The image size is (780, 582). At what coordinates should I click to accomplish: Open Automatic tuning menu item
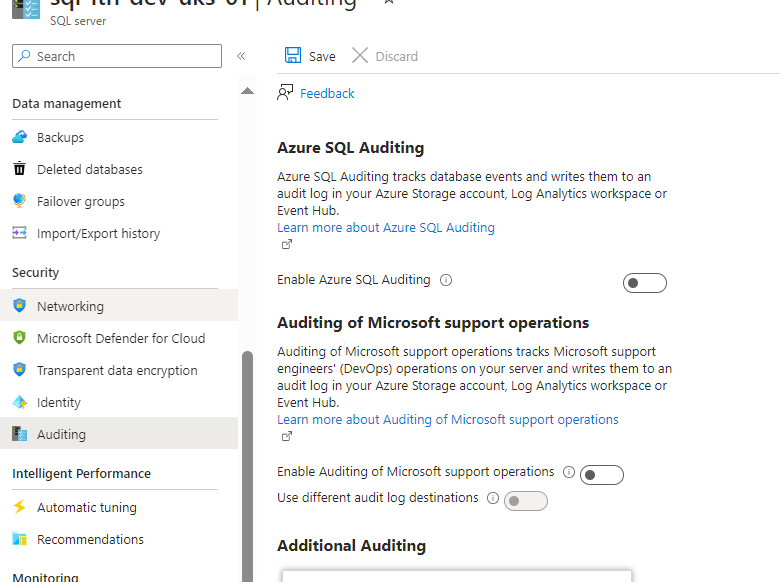pos(119,507)
